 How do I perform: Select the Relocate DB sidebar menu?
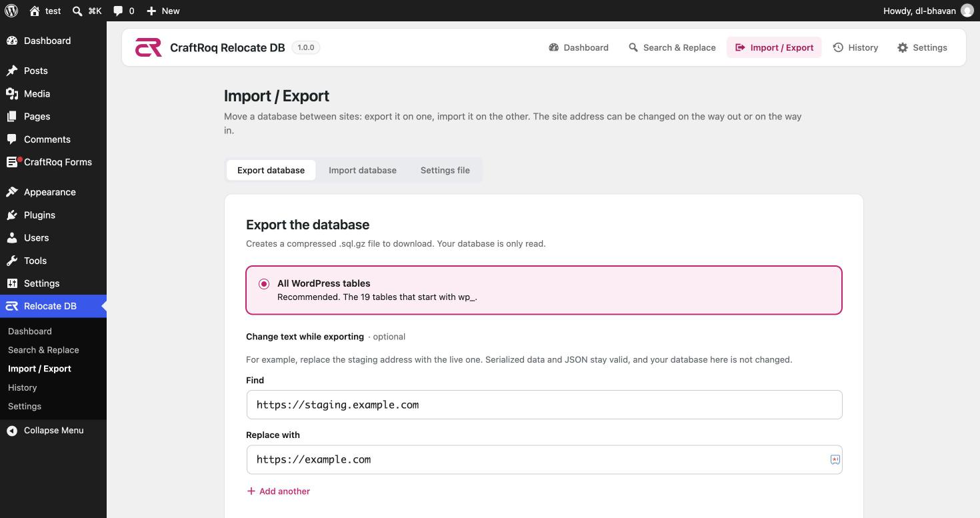tap(53, 306)
